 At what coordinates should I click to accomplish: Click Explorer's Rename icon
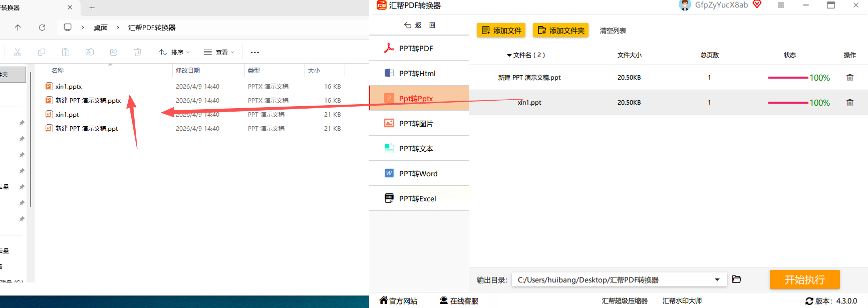tap(90, 52)
